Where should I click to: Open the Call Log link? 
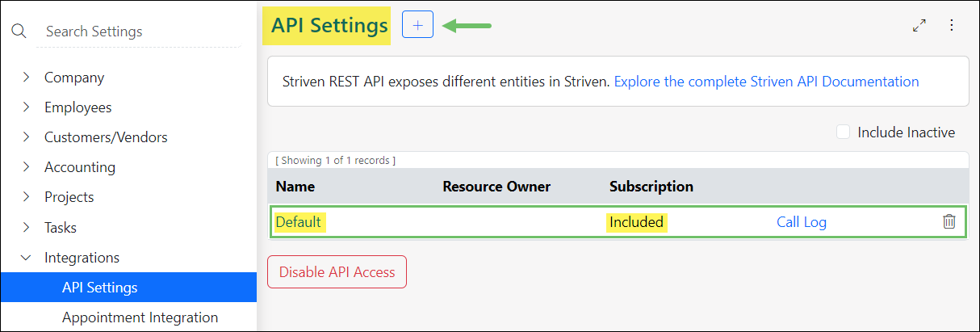[802, 222]
